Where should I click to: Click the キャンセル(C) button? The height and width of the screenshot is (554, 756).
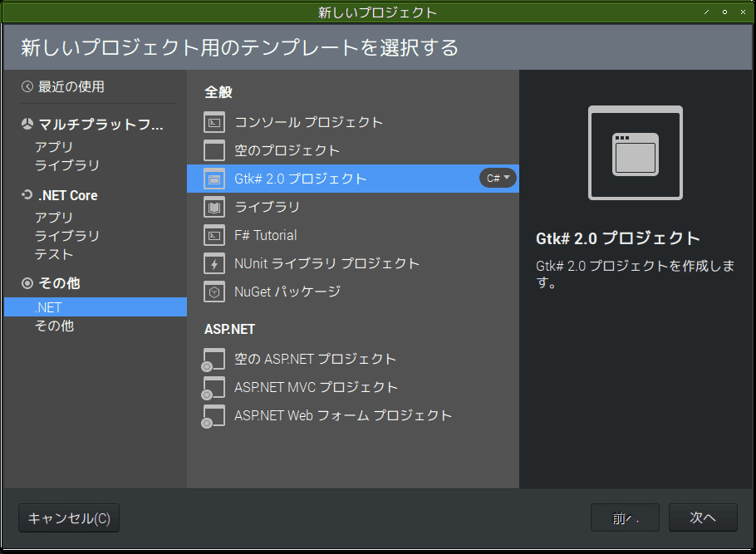coord(69,518)
